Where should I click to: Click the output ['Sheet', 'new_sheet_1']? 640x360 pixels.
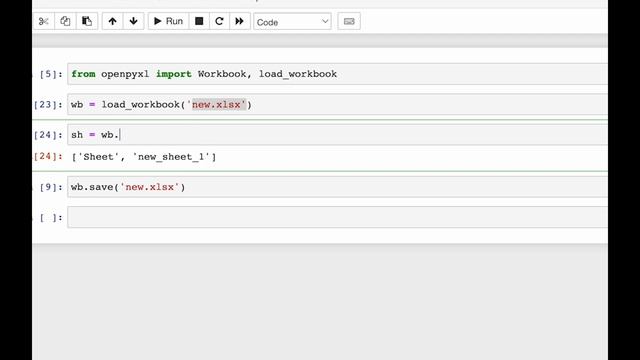click(x=144, y=157)
